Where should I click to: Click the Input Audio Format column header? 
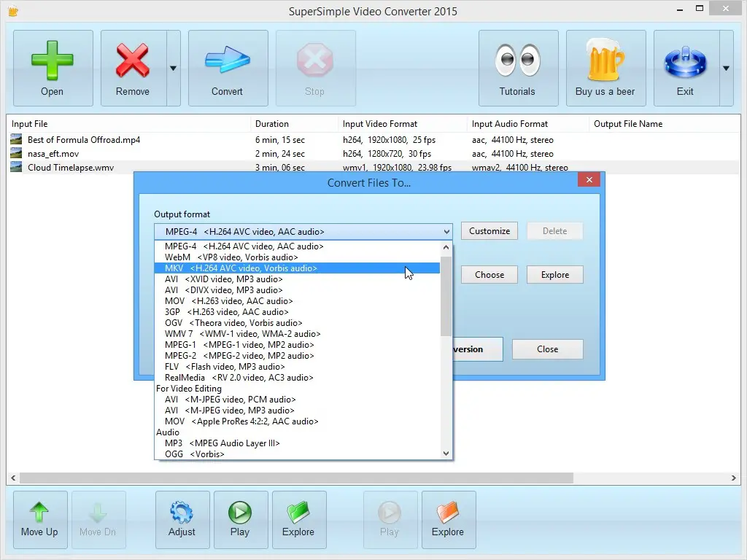click(x=528, y=124)
